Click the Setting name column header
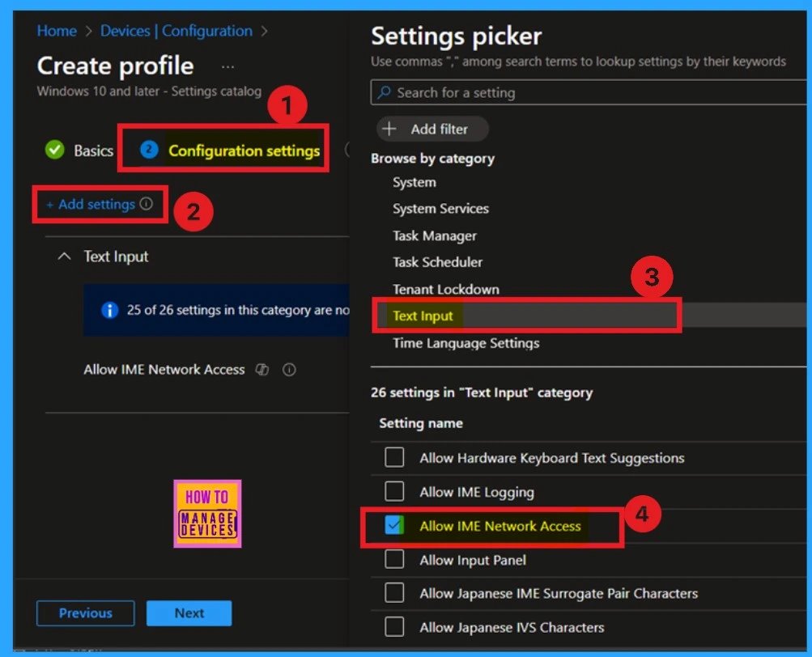Screen dimensions: 812x657 (x=421, y=423)
